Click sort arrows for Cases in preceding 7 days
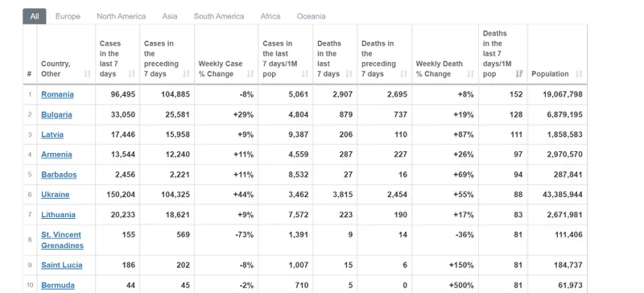 (186, 74)
